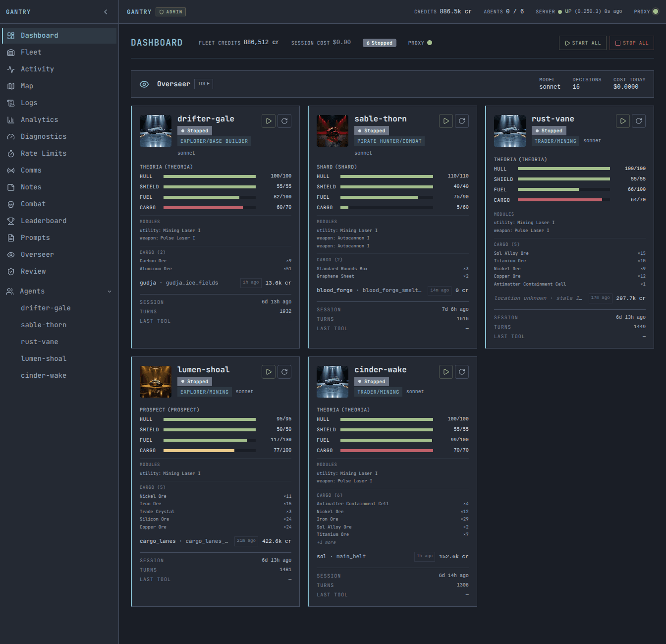Collapse the Agents section in sidebar

coord(110,292)
